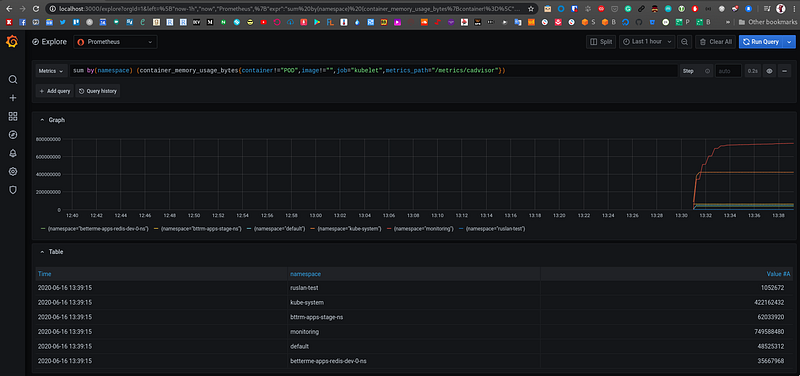Click the browser back arrow

[9, 9]
